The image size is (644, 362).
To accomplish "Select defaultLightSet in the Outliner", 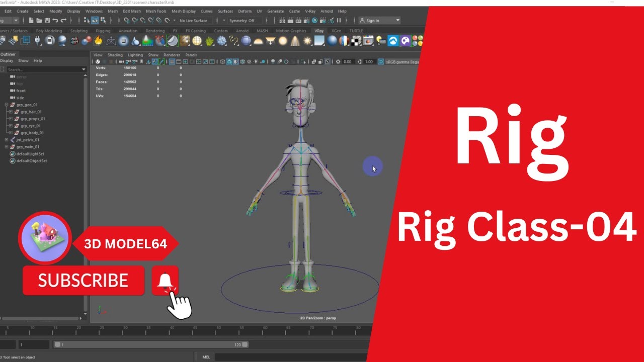I will point(31,154).
